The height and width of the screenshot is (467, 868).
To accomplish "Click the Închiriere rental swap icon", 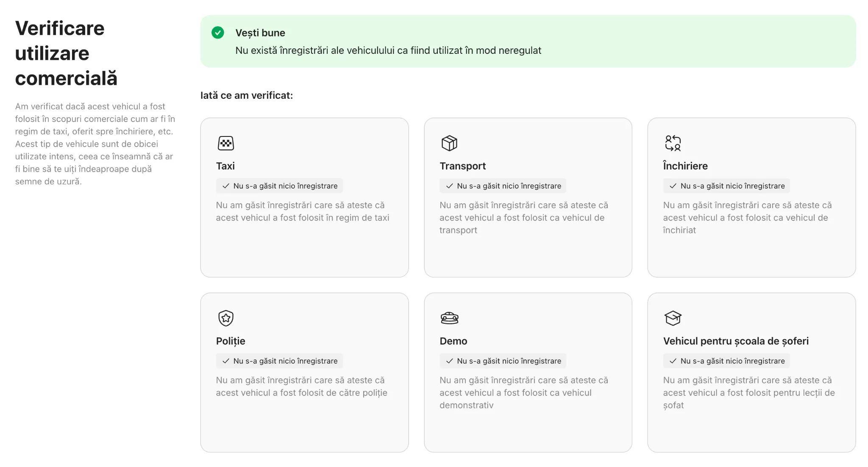I will tap(673, 143).
